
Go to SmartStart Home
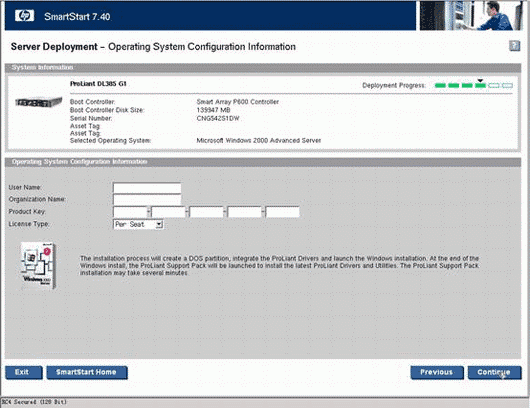pos(87,372)
